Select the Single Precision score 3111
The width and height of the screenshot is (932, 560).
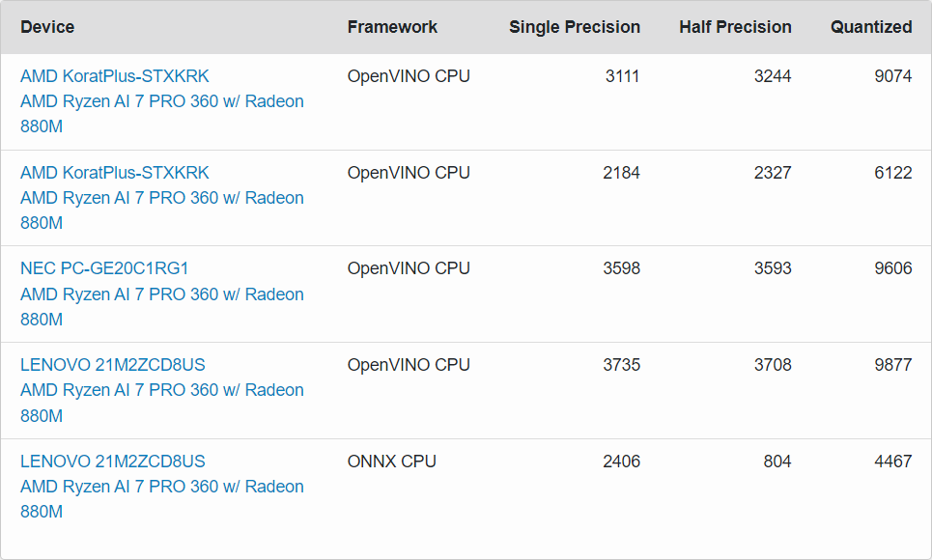pyautogui.click(x=623, y=75)
